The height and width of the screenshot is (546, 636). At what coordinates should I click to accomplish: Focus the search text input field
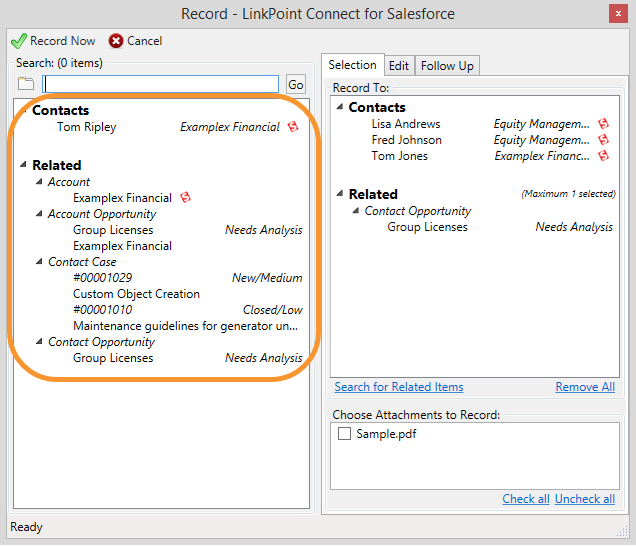pos(161,84)
